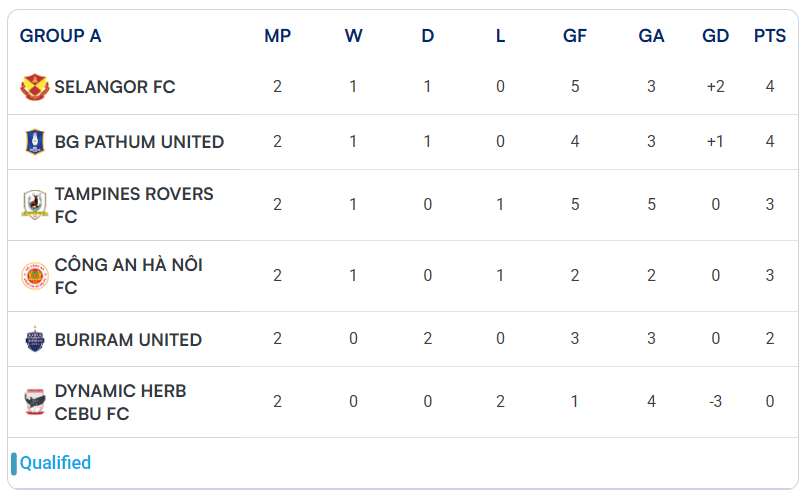Image resolution: width=806 pixels, height=499 pixels.
Task: Click the Selangor FC club crest
Action: [x=35, y=87]
